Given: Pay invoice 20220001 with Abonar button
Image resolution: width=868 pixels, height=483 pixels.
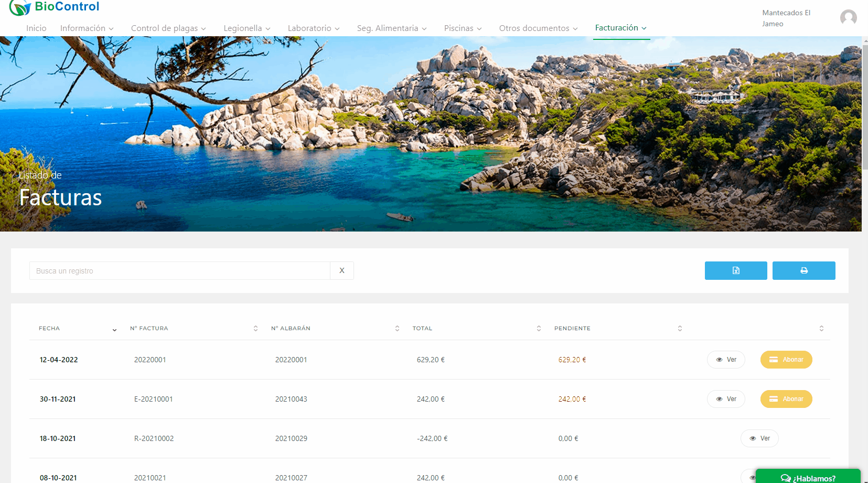Looking at the screenshot, I should coord(786,360).
